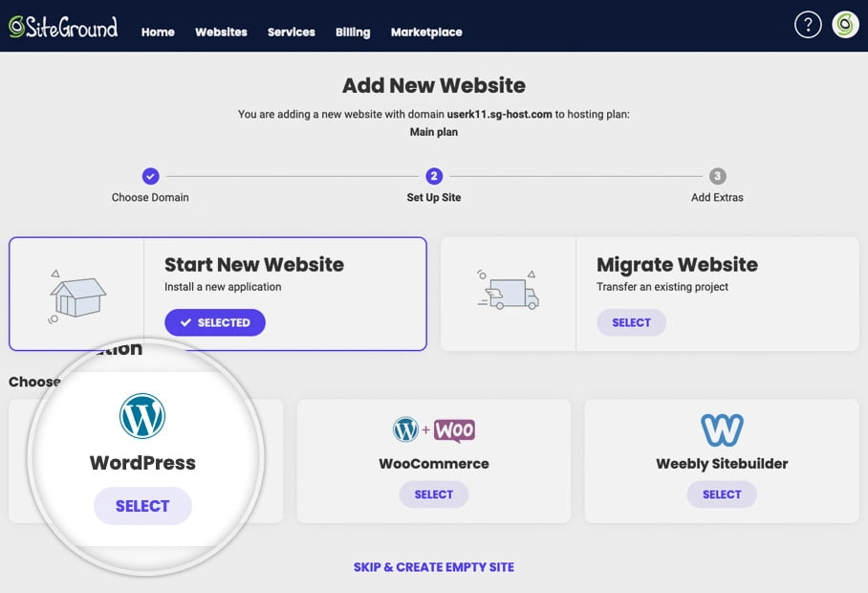This screenshot has height=593, width=868.
Task: Open the user profile avatar
Action: point(845,25)
